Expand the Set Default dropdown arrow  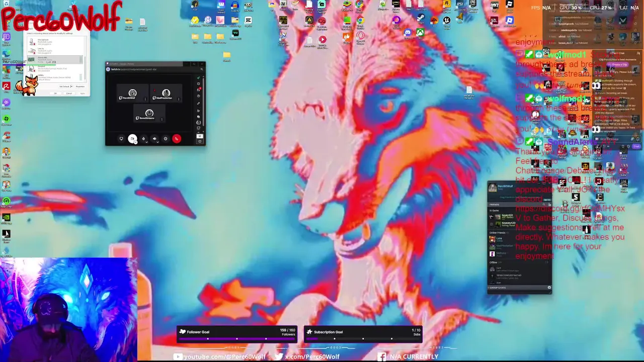(x=71, y=86)
